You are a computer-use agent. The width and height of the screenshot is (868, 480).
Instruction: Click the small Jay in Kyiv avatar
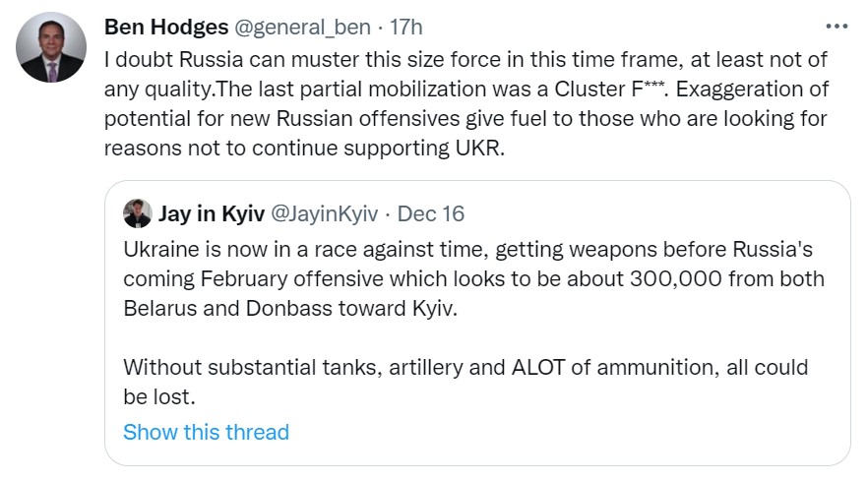click(137, 213)
